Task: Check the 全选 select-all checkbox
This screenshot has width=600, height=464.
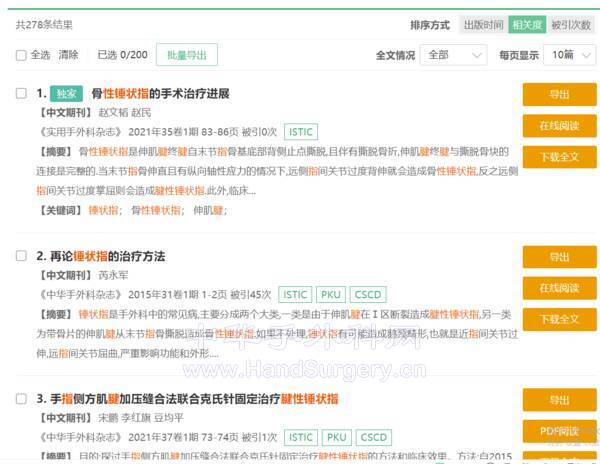Action: tap(21, 55)
